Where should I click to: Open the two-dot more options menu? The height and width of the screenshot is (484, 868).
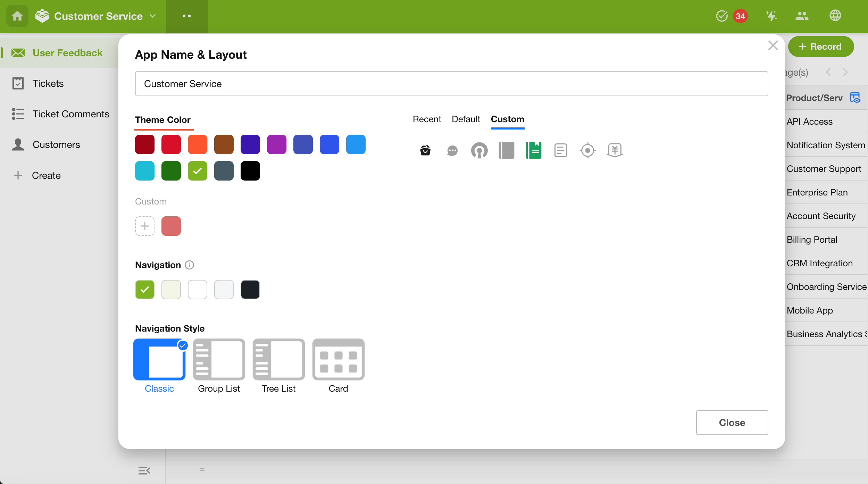click(186, 16)
